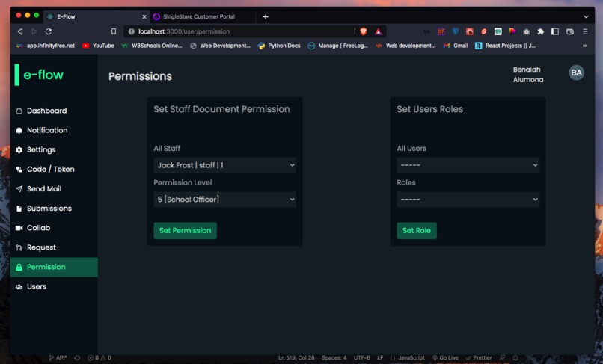This screenshot has height=364, width=603.
Task: Open the Request sidebar entry
Action: [x=54, y=247]
